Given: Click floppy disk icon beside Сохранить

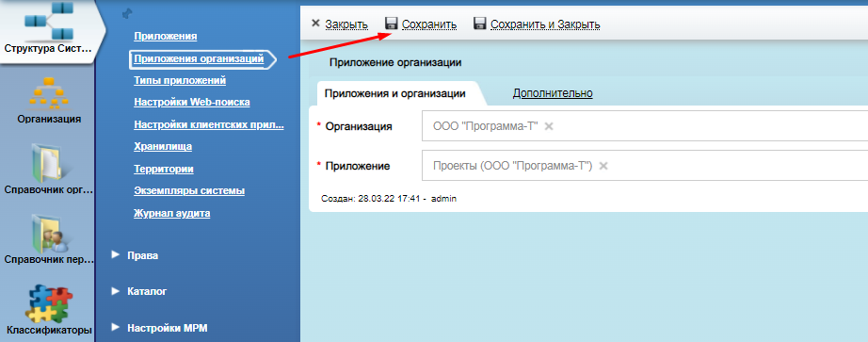Looking at the screenshot, I should 392,24.
